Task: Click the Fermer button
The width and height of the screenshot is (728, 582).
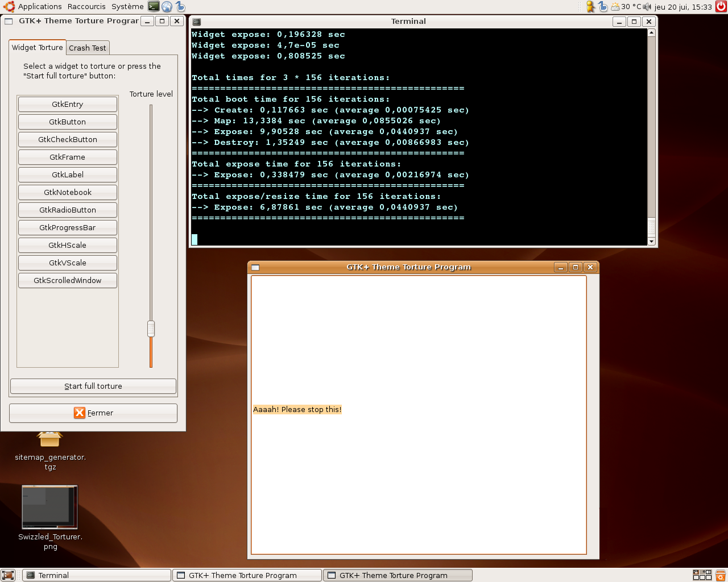Action: [x=93, y=413]
